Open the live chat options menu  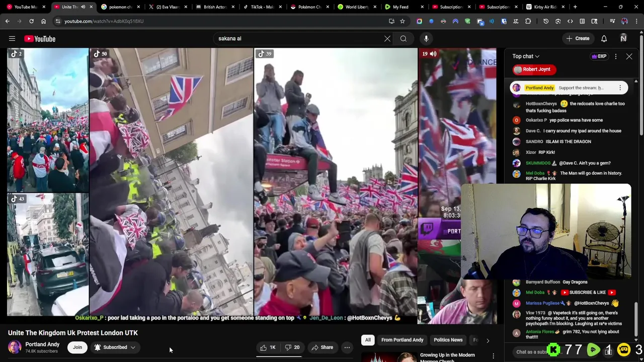[616, 56]
